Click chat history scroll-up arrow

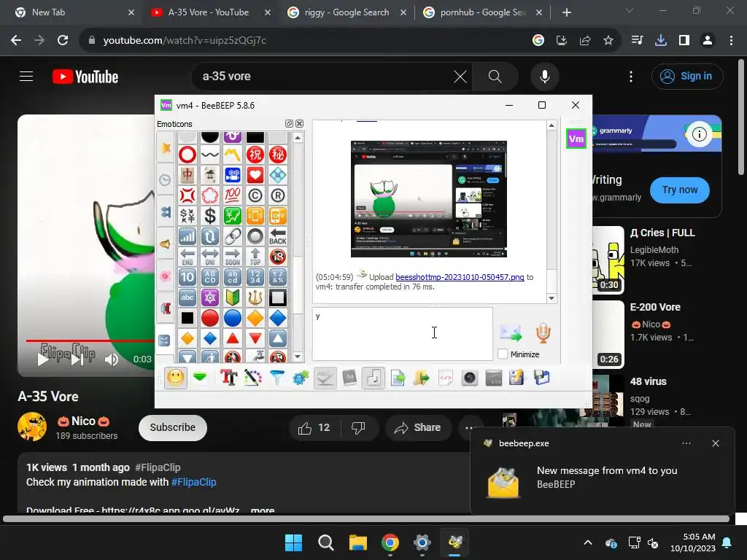point(551,125)
